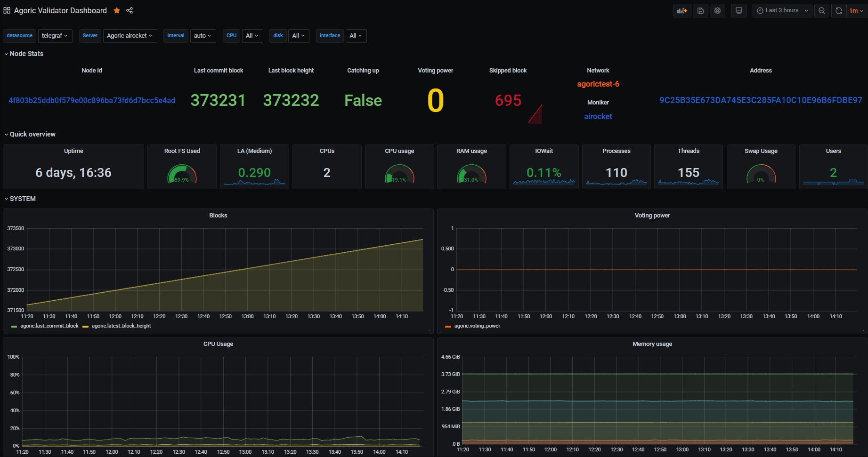Click the yellow latest_block_height legend color
Screen dimensions: 868x457
[85, 326]
